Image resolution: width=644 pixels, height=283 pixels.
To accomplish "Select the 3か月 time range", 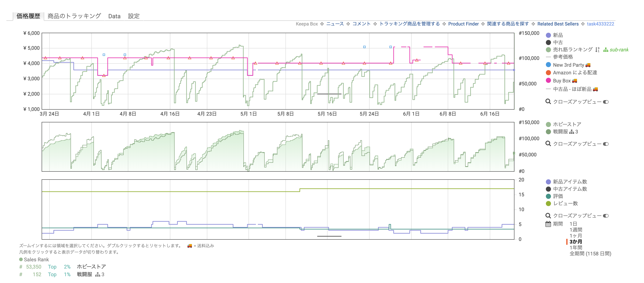I will pos(575,242).
